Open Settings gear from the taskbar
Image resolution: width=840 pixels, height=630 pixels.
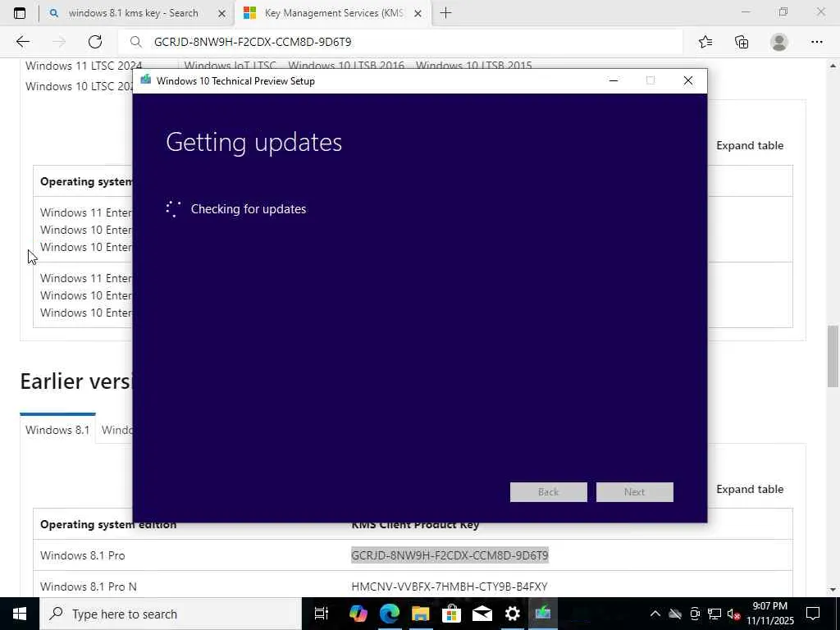(x=513, y=614)
